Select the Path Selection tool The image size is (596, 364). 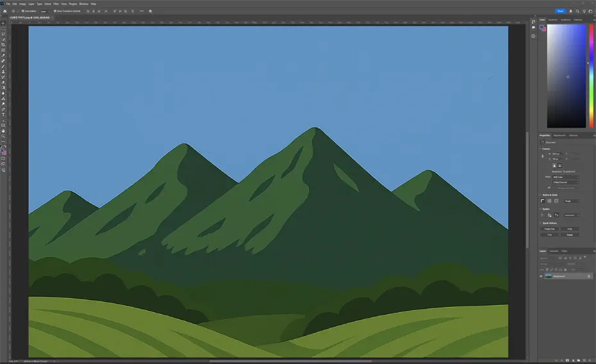point(3,120)
